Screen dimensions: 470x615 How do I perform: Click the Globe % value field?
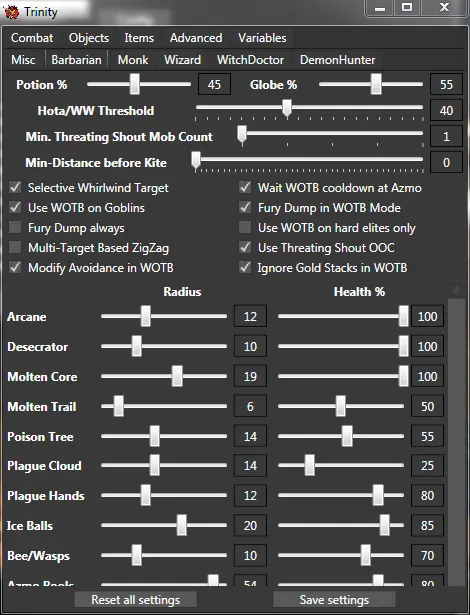coord(446,84)
